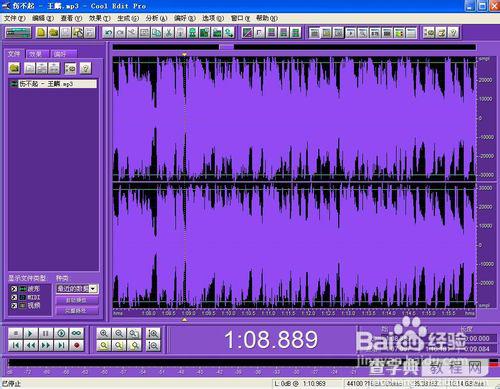This screenshot has height=389, width=500.
Task: Click the question-mark Help icon in main toolbar
Action: 453,33
